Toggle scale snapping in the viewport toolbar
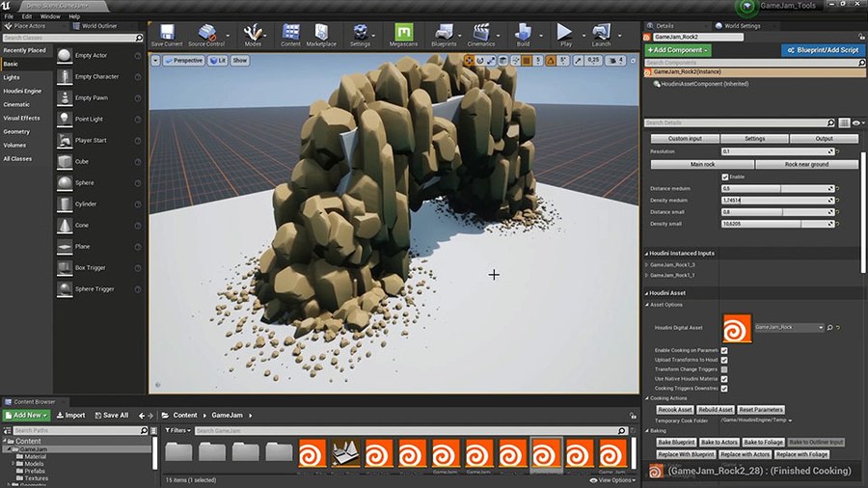Viewport: 868px width, 488px height. click(578, 61)
